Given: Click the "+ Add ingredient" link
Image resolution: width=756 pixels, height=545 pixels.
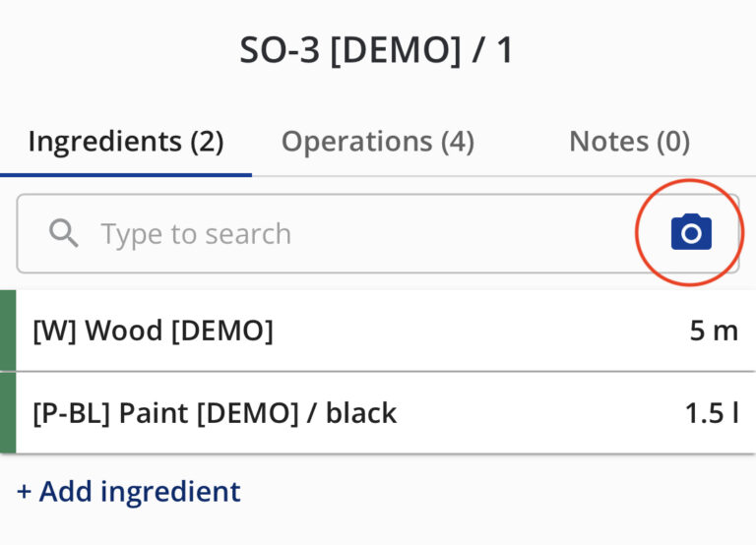Looking at the screenshot, I should pyautogui.click(x=128, y=491).
